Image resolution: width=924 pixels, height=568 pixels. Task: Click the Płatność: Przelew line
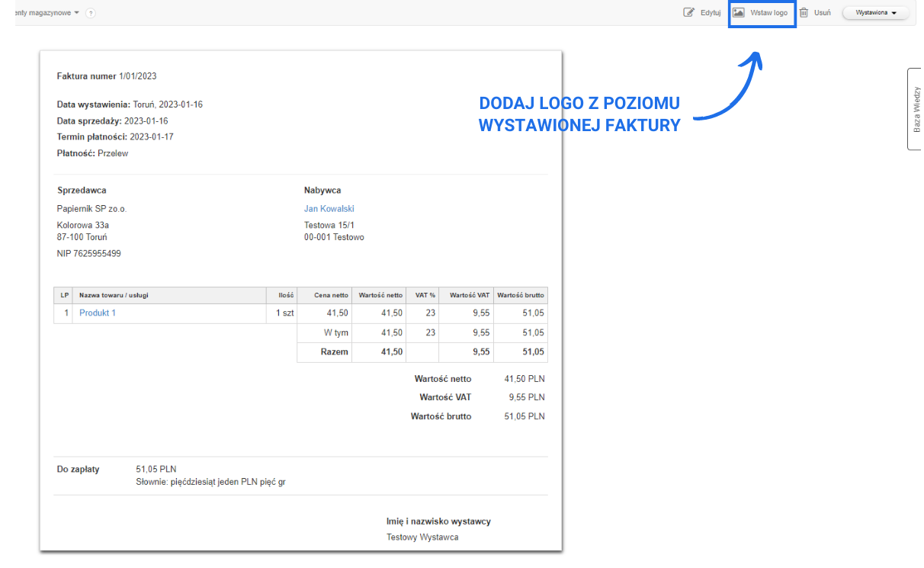coord(93,153)
